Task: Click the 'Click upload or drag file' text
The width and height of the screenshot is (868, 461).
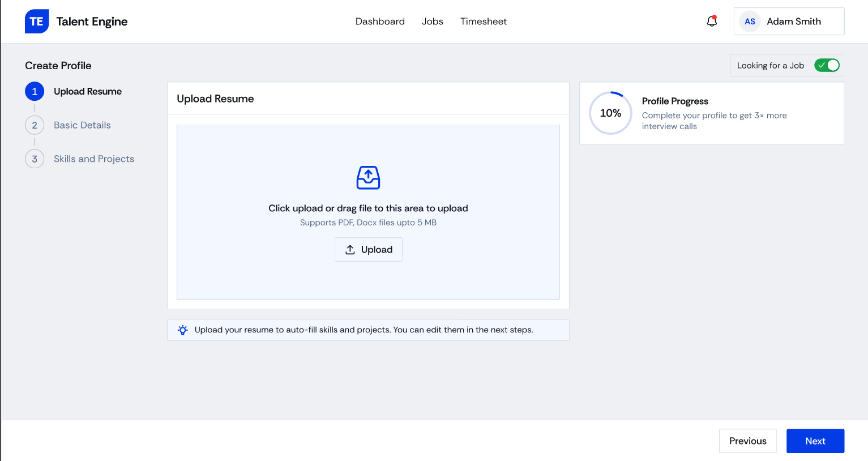Action: pos(368,208)
